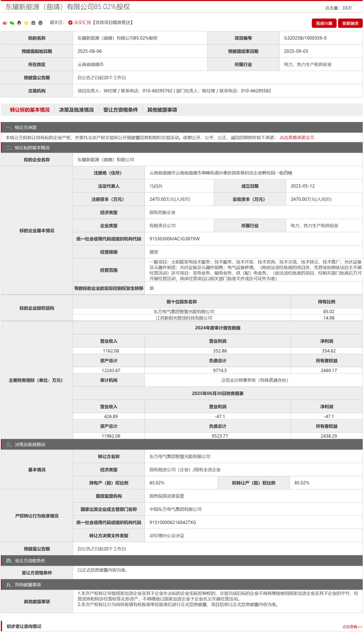
Task: Click total liabilities value 9774.5
Action: [220, 370]
